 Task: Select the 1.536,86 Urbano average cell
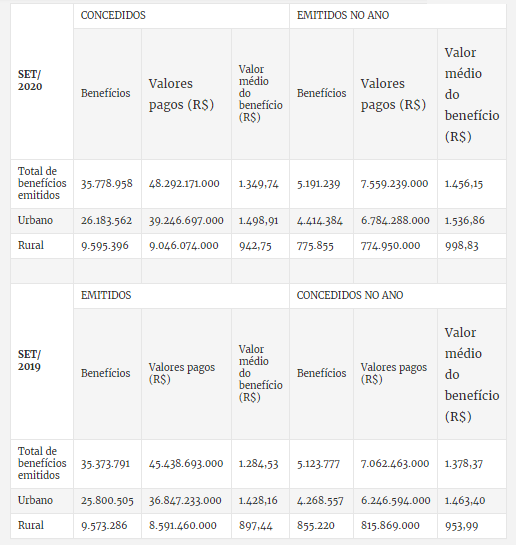[x=472, y=220]
